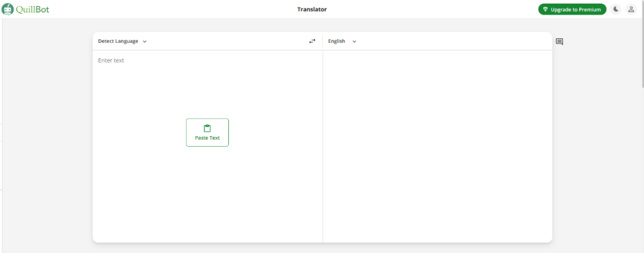
Task: Click the Upgrade to Premium button
Action: point(572,10)
